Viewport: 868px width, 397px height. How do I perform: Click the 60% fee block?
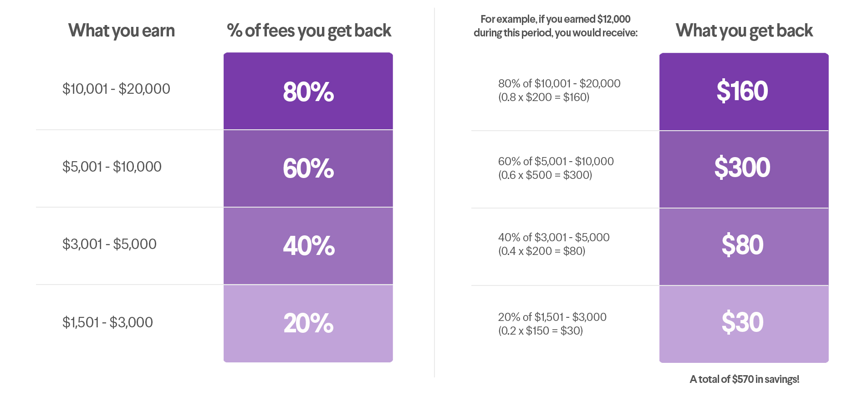click(x=308, y=168)
